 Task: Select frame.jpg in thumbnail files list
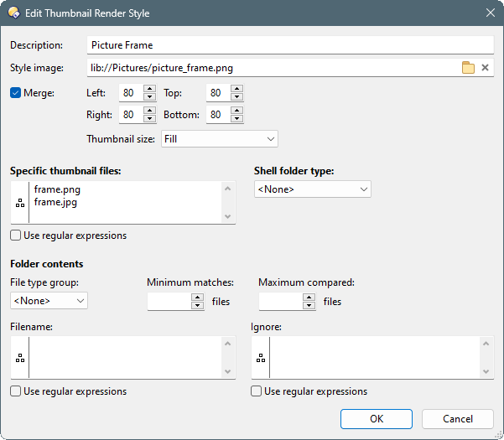(55, 202)
